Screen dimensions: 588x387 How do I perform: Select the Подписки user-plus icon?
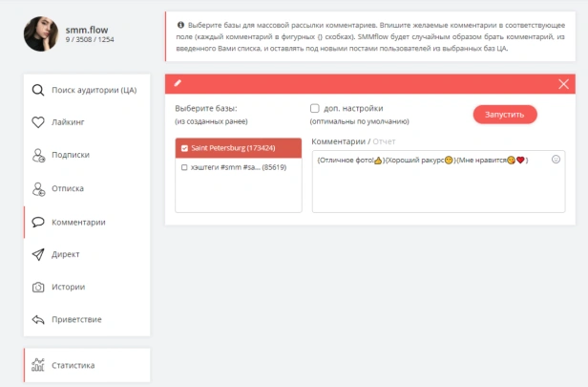[x=38, y=155]
